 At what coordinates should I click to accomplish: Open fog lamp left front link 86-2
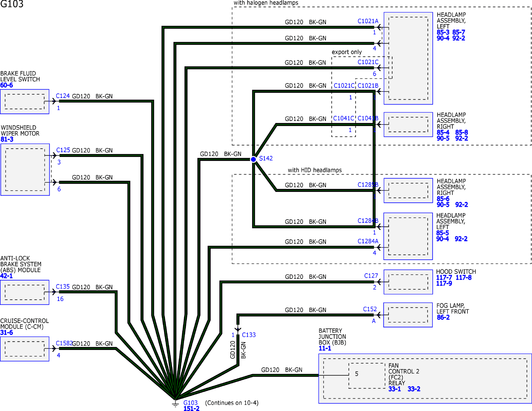(443, 317)
